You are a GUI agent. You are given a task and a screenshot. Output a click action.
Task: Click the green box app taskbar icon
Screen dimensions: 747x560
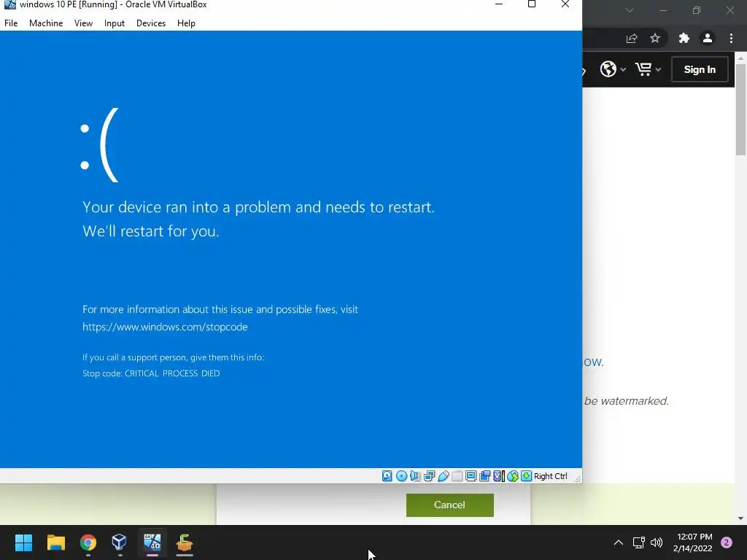click(185, 542)
